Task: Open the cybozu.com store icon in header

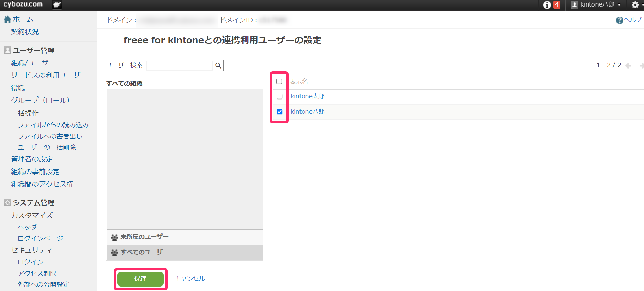Action: coord(57,5)
